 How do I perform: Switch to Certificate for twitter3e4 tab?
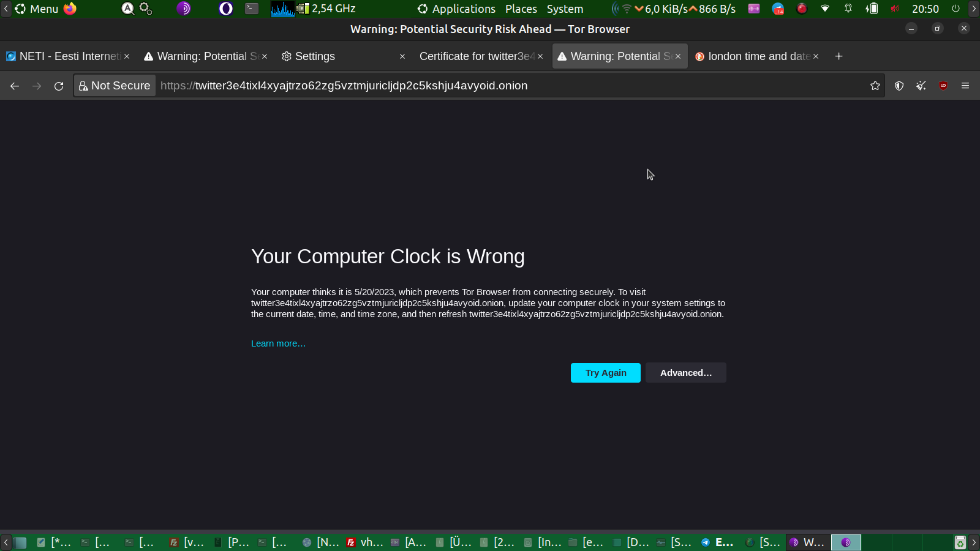[481, 56]
